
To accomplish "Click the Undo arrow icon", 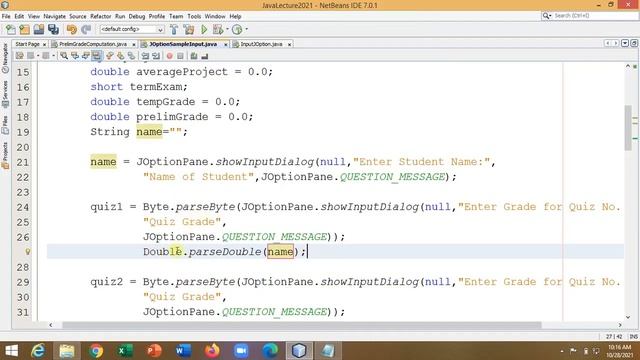I will click(72, 29).
